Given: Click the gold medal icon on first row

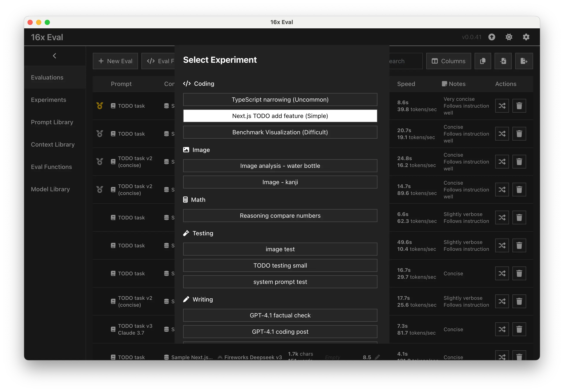Looking at the screenshot, I should pos(100,106).
